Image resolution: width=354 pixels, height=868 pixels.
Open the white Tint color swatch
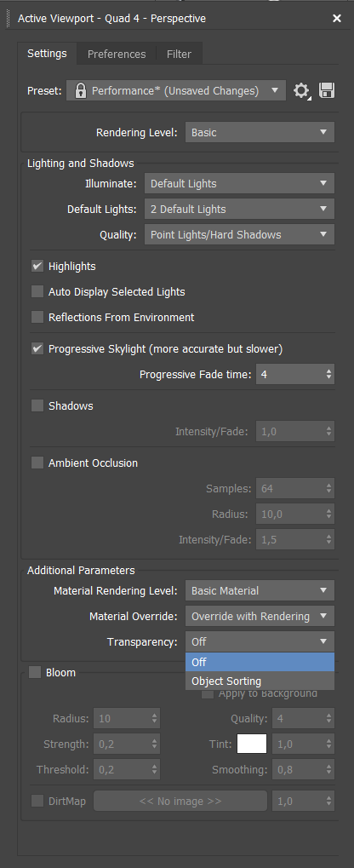[252, 744]
